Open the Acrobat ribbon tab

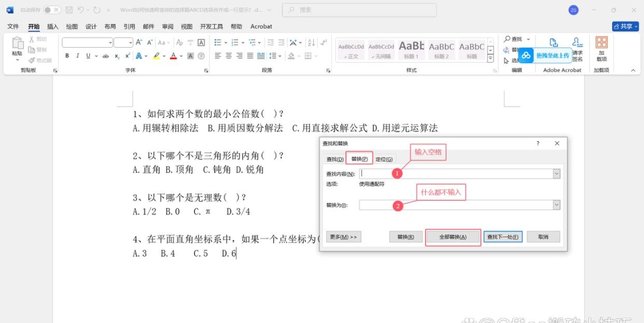pos(261,26)
